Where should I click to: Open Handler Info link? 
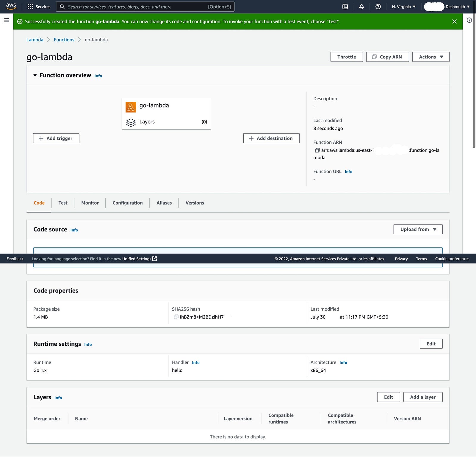pos(196,363)
